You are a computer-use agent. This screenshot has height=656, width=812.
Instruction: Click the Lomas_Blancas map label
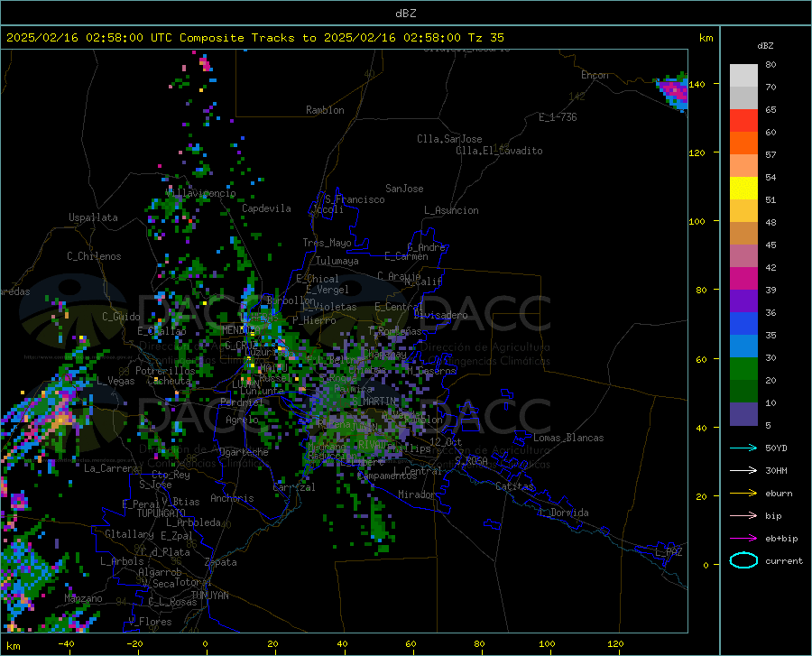tap(568, 438)
